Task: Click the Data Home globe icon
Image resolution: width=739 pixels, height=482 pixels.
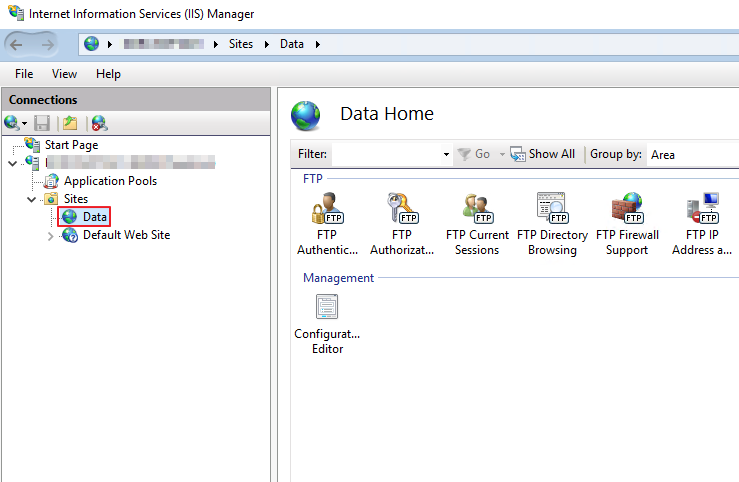Action: point(305,116)
